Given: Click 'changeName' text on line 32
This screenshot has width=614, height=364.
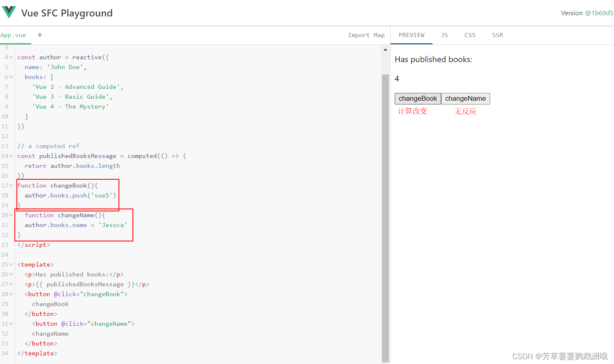Looking at the screenshot, I should pyautogui.click(x=50, y=334).
